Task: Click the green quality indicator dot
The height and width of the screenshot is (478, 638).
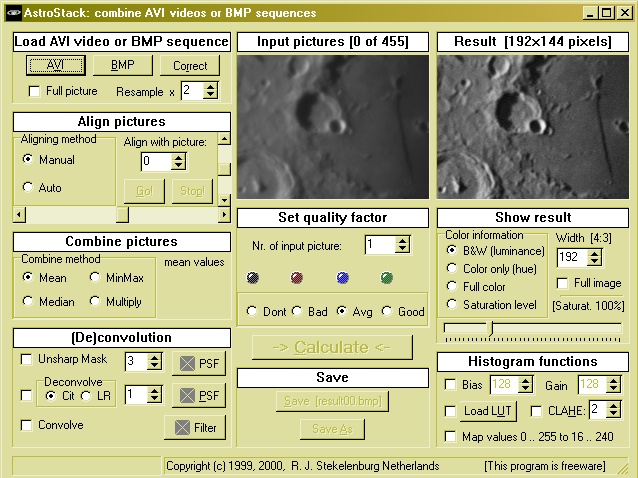Action: coord(386,278)
